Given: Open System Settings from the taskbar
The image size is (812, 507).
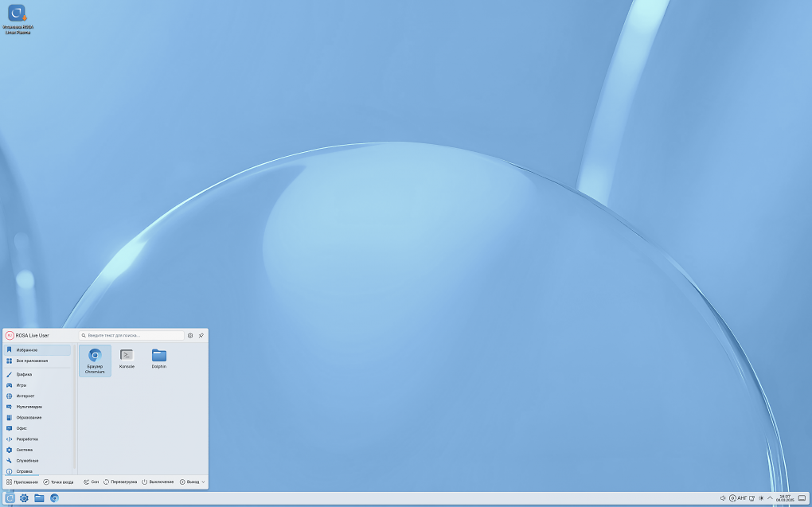Looking at the screenshot, I should tap(24, 498).
